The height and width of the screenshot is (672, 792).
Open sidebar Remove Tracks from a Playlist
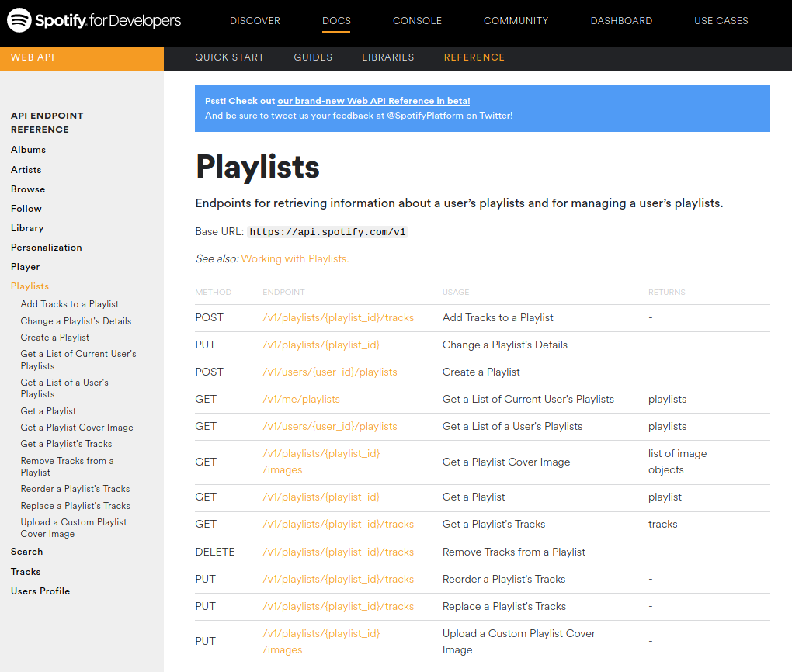68,466
